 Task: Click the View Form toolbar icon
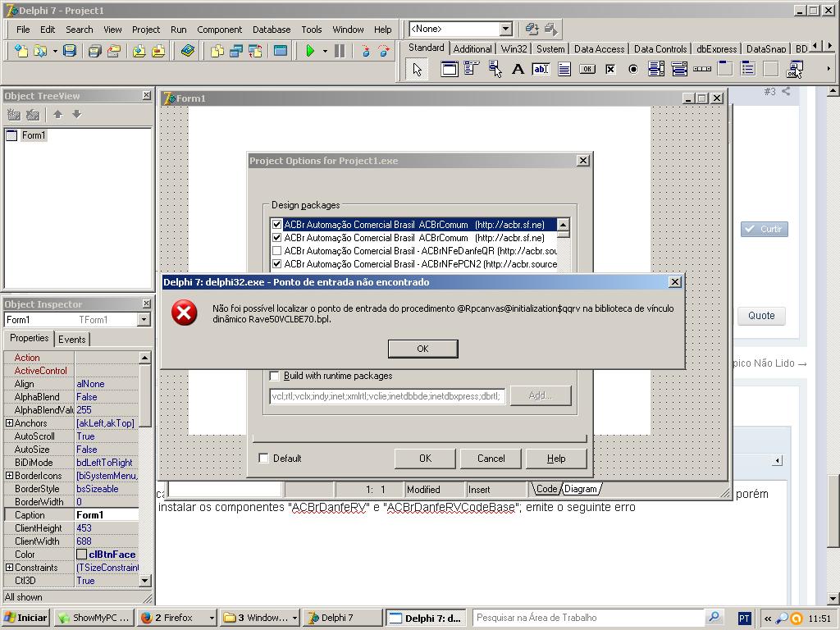[235, 51]
